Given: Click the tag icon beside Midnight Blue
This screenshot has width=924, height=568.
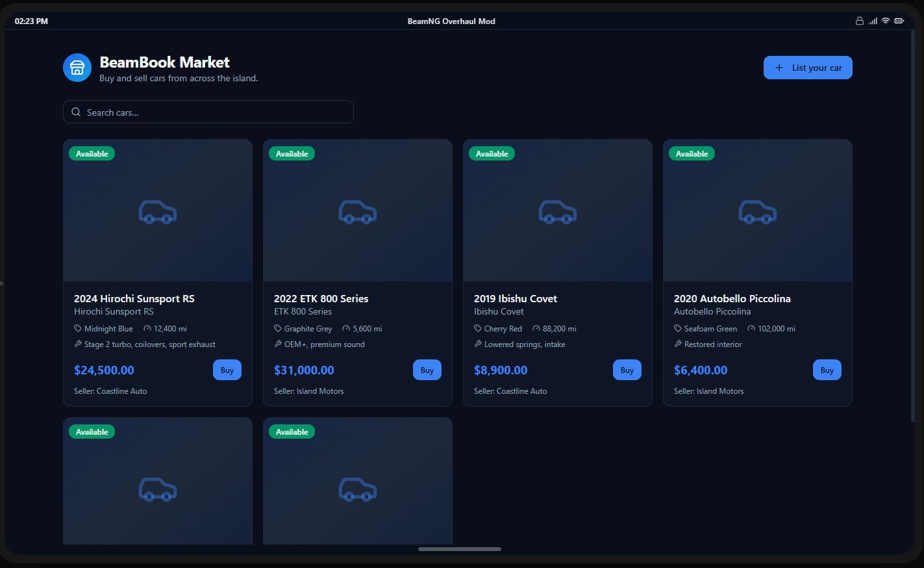Looking at the screenshot, I should tap(78, 328).
